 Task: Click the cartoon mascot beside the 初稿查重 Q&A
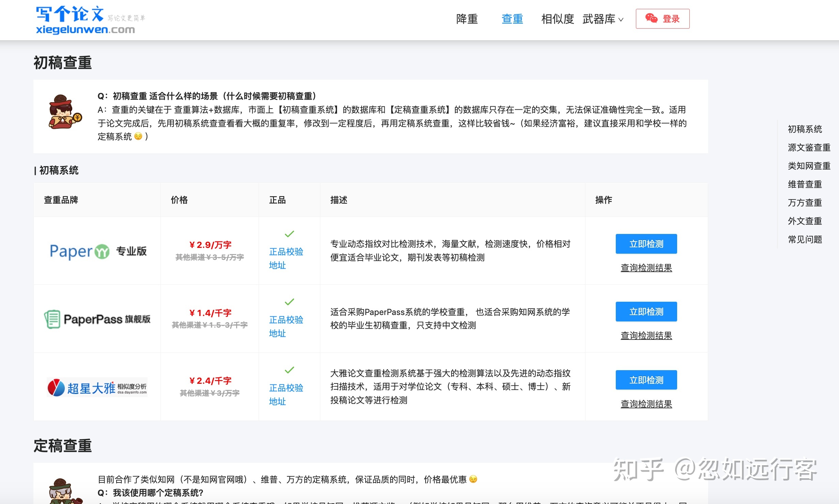pyautogui.click(x=65, y=112)
